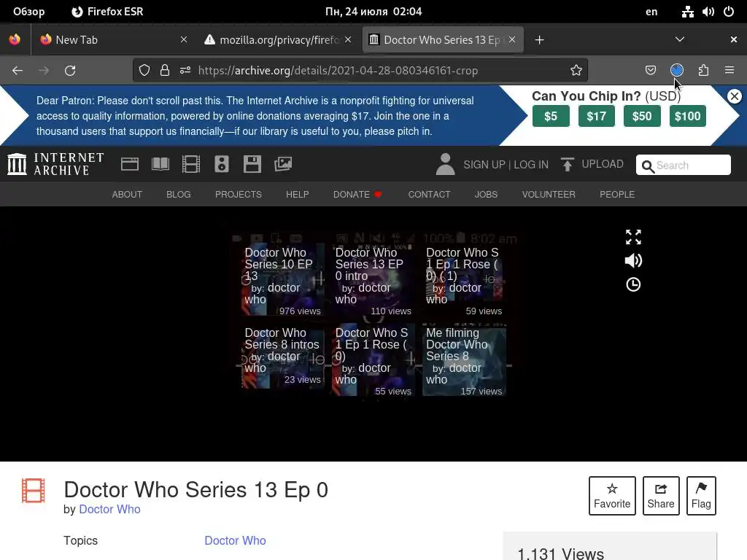The image size is (747, 560).
Task: Open Firefox application menu
Action: [x=729, y=71]
